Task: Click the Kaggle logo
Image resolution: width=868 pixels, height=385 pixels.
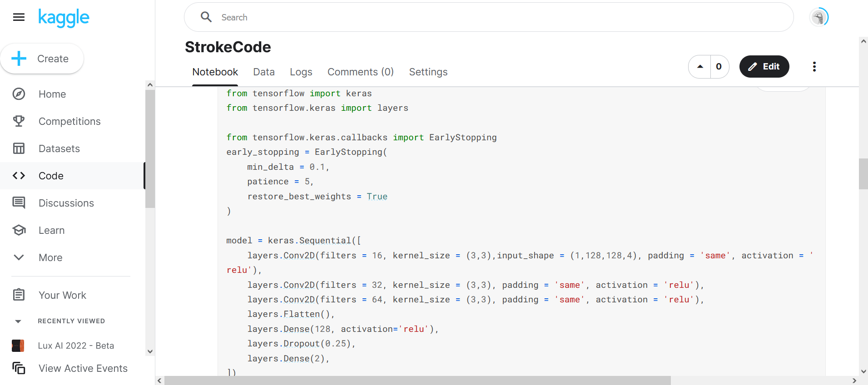Action: point(64,18)
